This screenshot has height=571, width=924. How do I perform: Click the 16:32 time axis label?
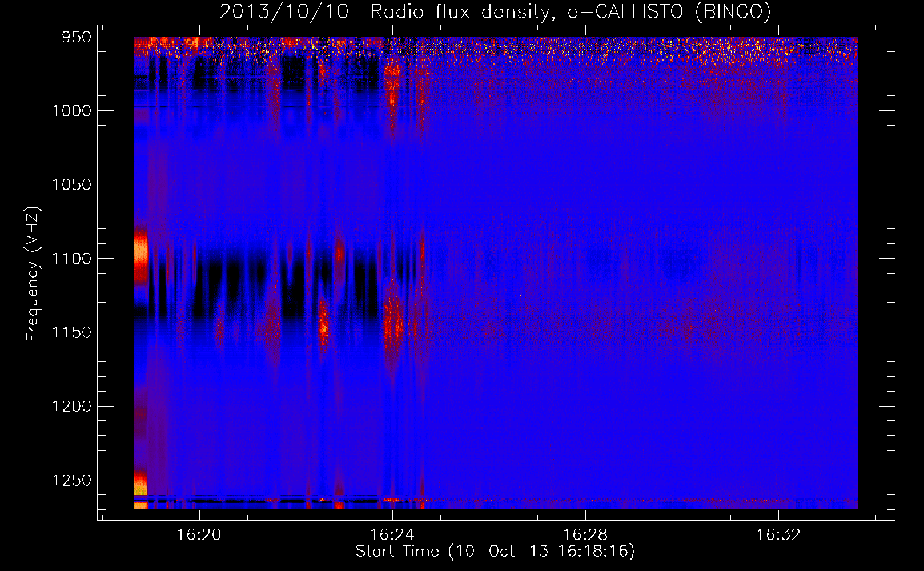[778, 534]
